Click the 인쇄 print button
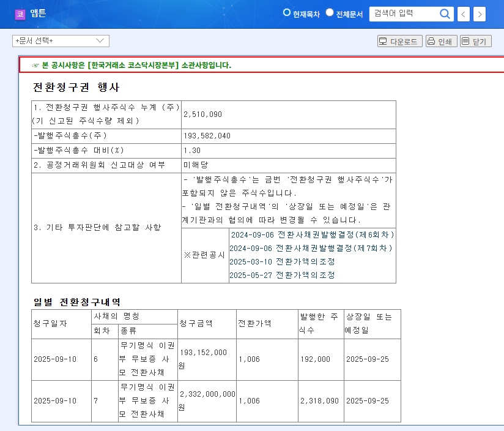The width and height of the screenshot is (504, 431). [x=442, y=41]
